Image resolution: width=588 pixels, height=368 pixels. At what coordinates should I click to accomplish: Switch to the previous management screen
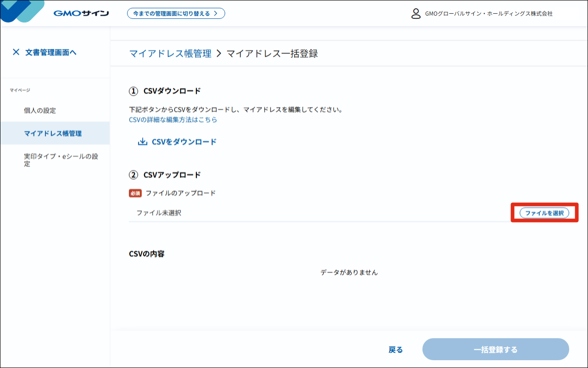click(x=176, y=13)
